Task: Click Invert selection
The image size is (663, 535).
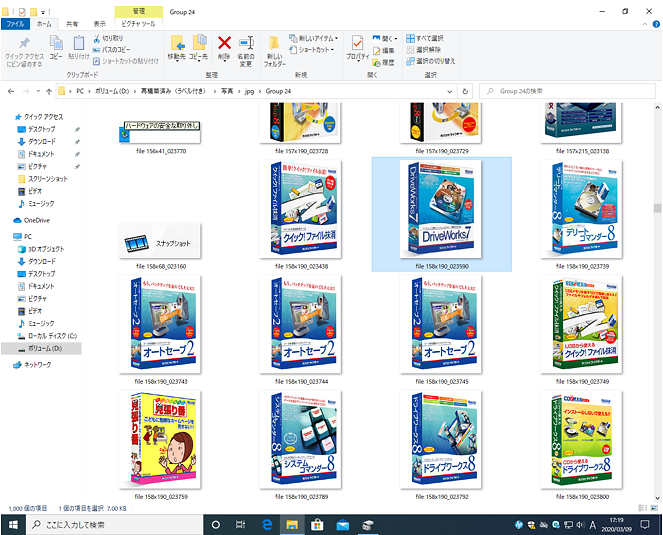Action: coord(431,61)
